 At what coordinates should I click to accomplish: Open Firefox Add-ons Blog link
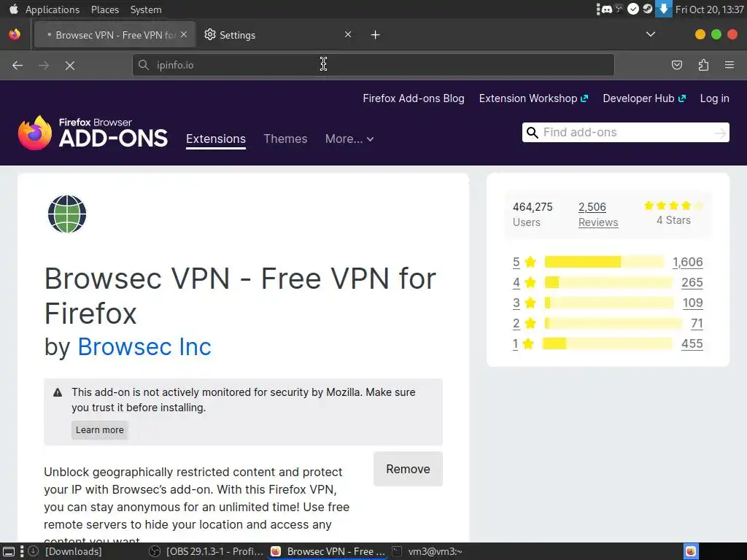pyautogui.click(x=414, y=98)
